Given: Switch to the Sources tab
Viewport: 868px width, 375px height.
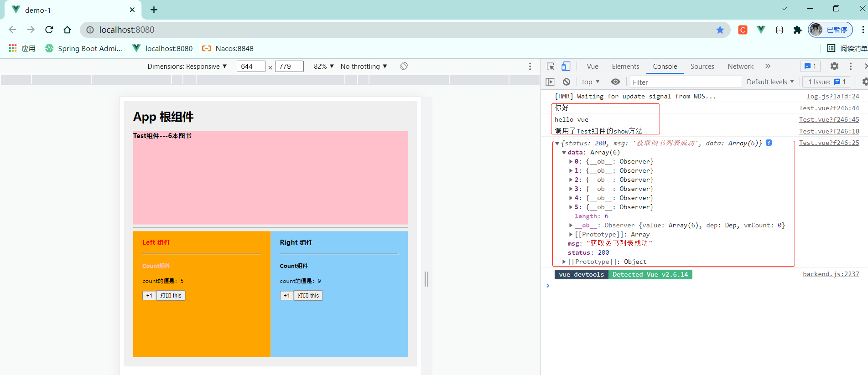Looking at the screenshot, I should point(702,67).
